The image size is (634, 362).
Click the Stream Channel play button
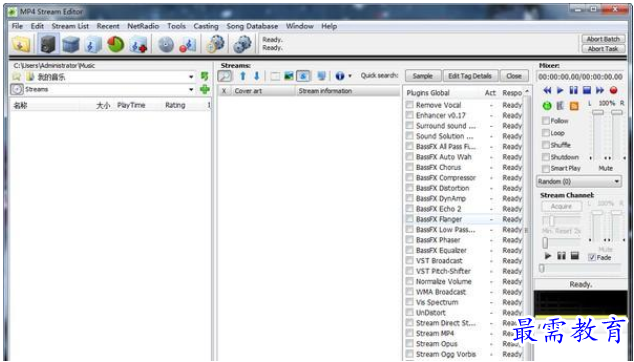pos(548,256)
